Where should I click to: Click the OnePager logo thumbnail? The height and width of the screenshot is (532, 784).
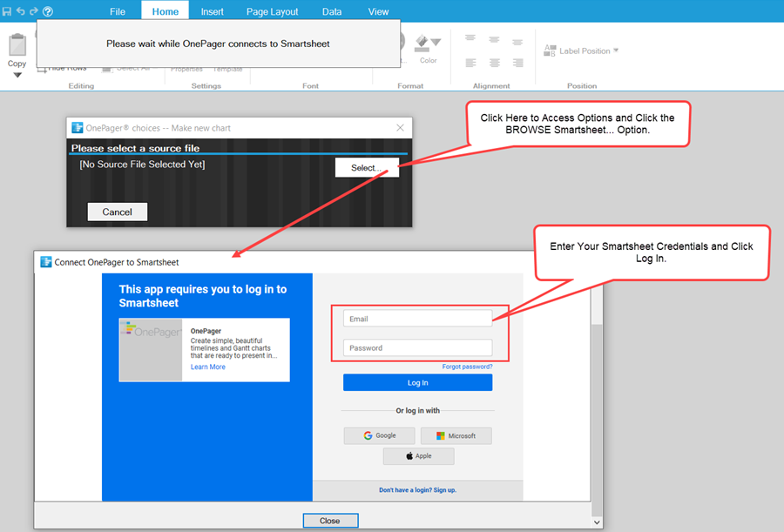pos(151,349)
